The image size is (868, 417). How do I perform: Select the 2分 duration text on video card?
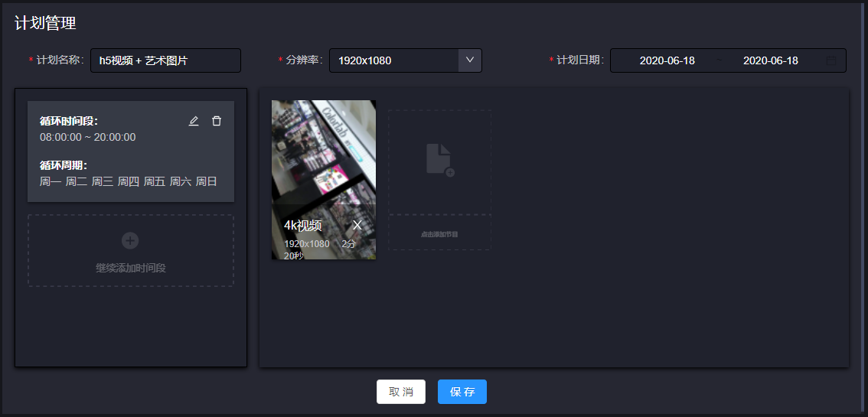click(349, 244)
